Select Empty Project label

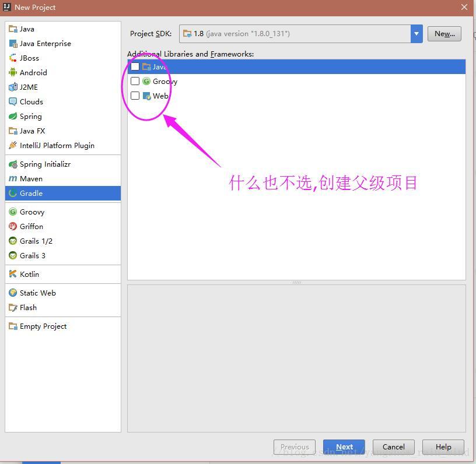click(x=43, y=326)
